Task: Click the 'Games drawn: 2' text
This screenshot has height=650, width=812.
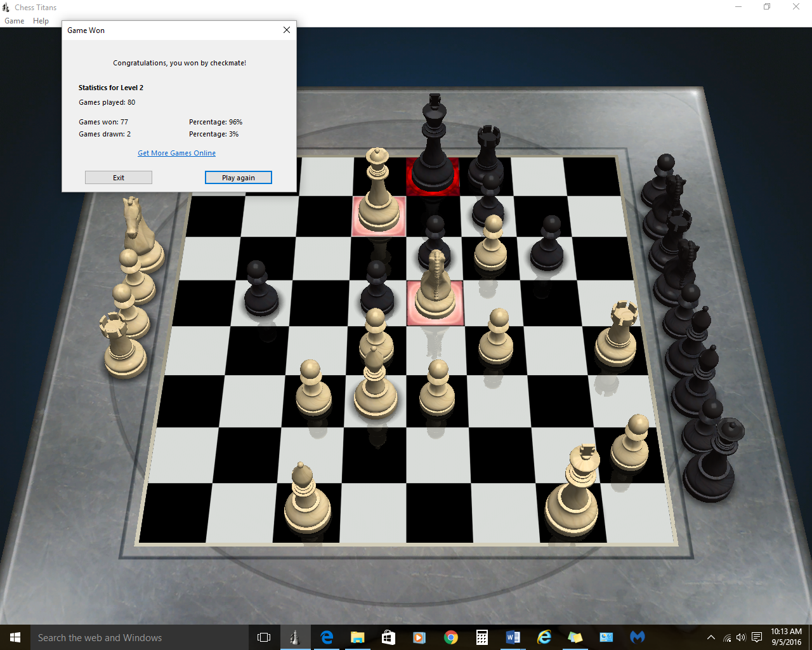Action: (105, 134)
